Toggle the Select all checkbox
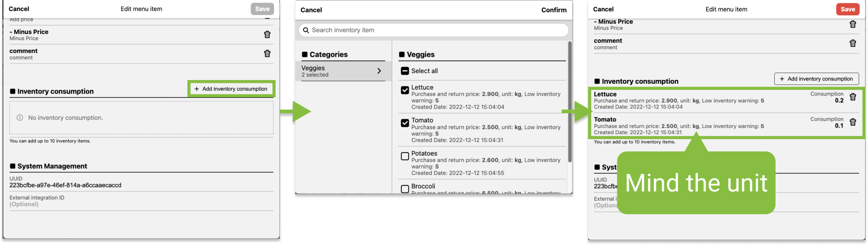The width and height of the screenshot is (868, 245). coord(405,71)
